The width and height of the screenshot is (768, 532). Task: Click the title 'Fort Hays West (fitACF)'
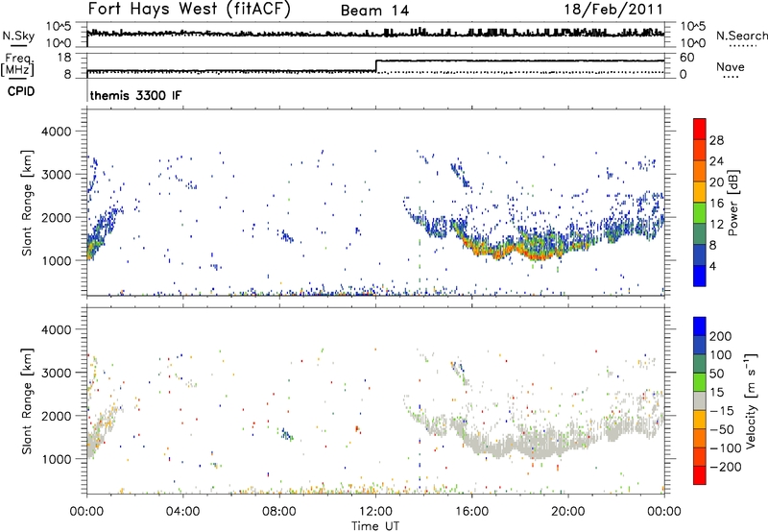pyautogui.click(x=189, y=9)
